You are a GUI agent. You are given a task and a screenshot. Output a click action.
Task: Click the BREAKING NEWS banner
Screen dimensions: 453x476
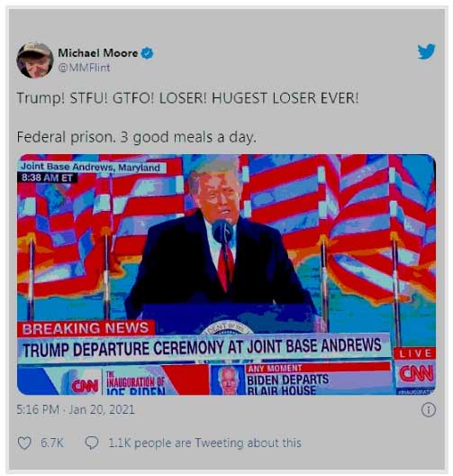pyautogui.click(x=86, y=328)
